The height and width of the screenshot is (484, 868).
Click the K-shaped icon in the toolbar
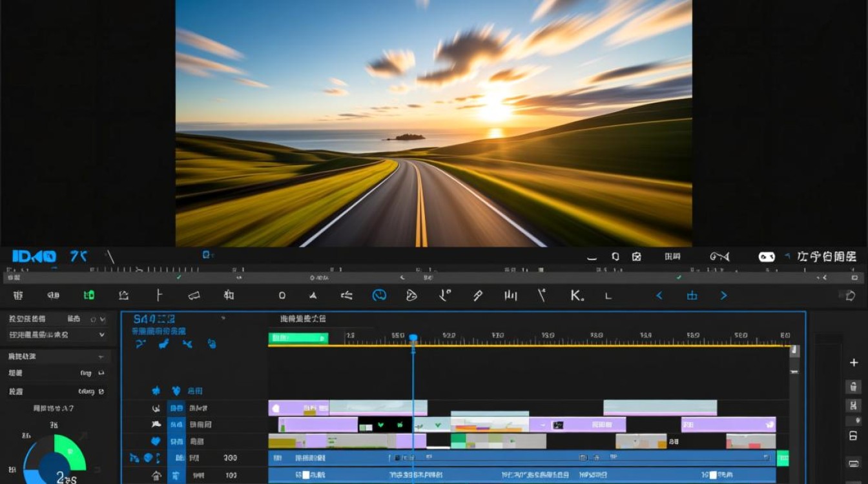[x=576, y=296]
